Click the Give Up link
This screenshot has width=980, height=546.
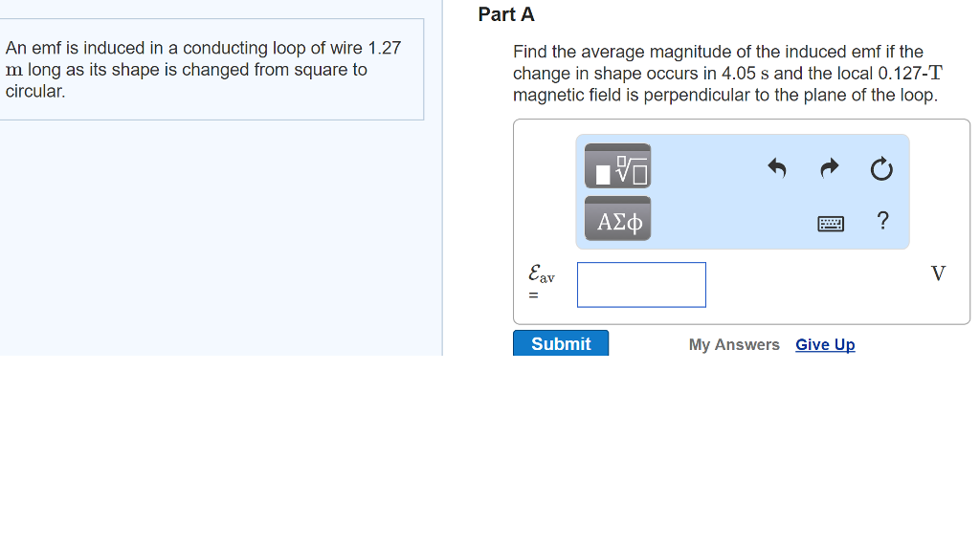coord(825,345)
